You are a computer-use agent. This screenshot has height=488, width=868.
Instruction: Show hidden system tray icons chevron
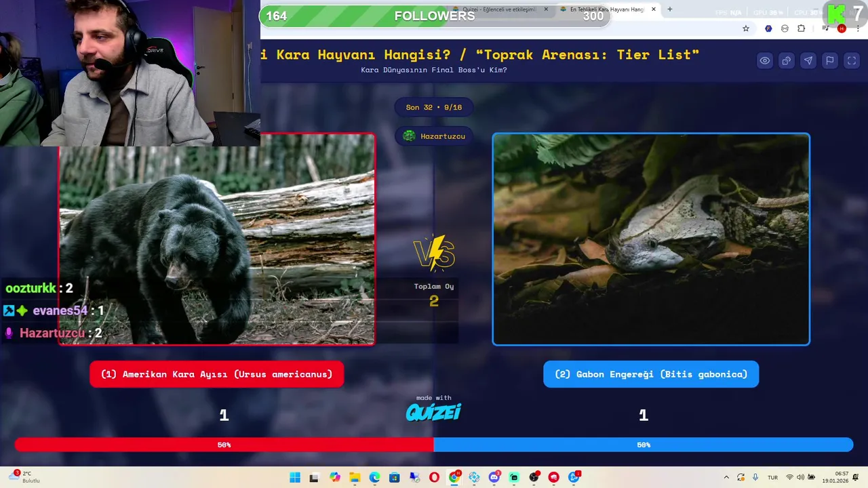click(726, 477)
